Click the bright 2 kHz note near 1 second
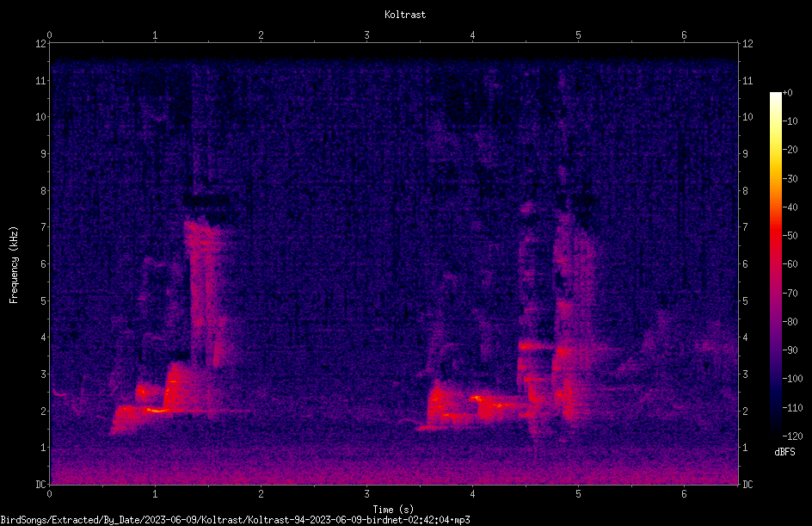 [156, 411]
